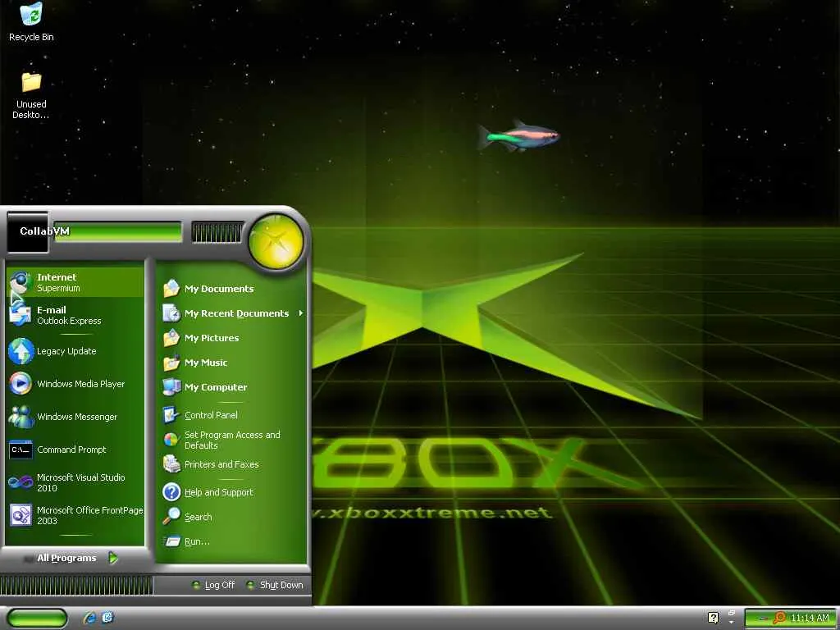Viewport: 840px width, 630px height.
Task: Click the CollabVM user name
Action: tap(44, 231)
